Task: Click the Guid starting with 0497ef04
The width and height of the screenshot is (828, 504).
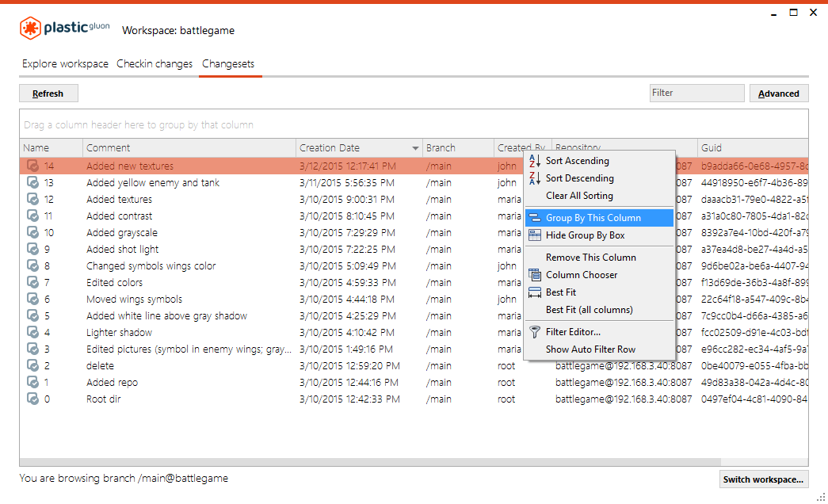Action: pos(754,399)
